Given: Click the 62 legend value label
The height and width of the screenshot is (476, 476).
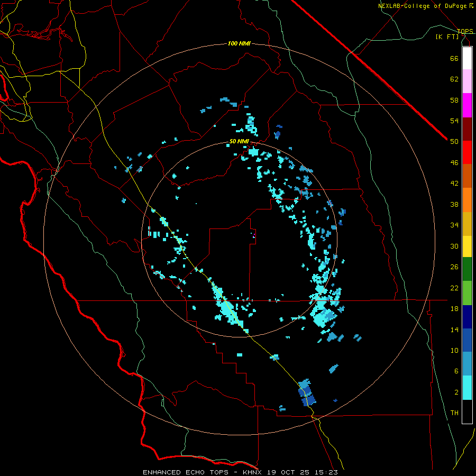Looking at the screenshot, I should coord(454,79).
